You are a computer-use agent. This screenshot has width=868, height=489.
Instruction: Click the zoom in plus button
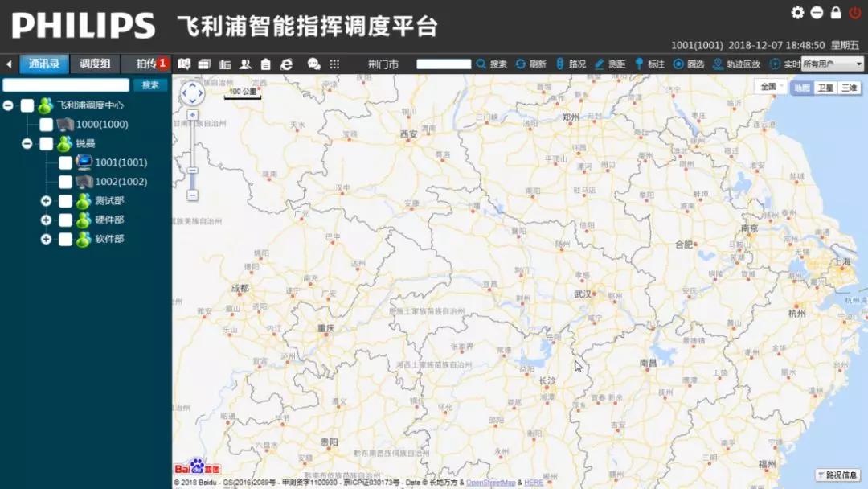192,115
